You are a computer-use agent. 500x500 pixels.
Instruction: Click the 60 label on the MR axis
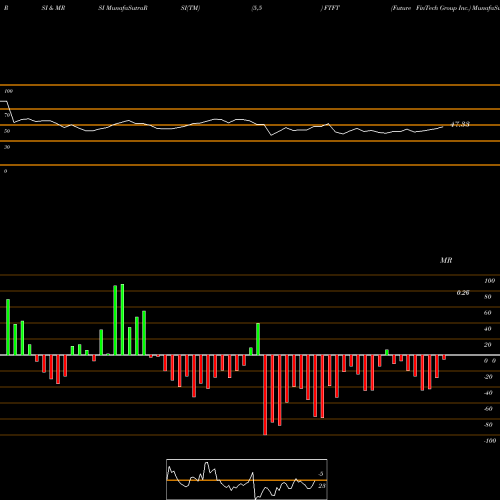[488, 313]
